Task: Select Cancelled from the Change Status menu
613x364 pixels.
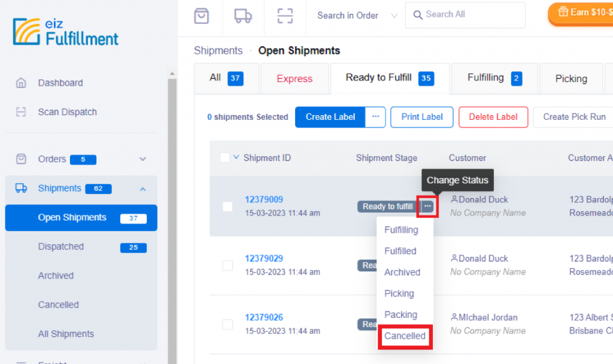Action: [x=405, y=336]
